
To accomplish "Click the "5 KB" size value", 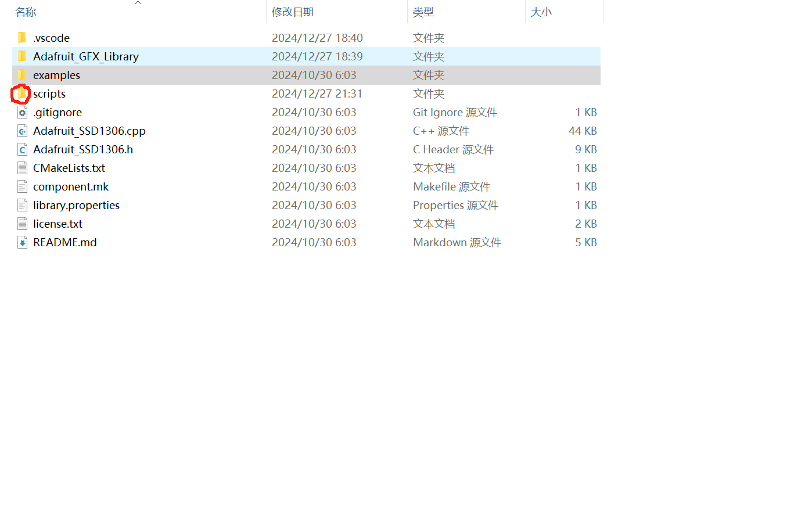I will pos(586,242).
